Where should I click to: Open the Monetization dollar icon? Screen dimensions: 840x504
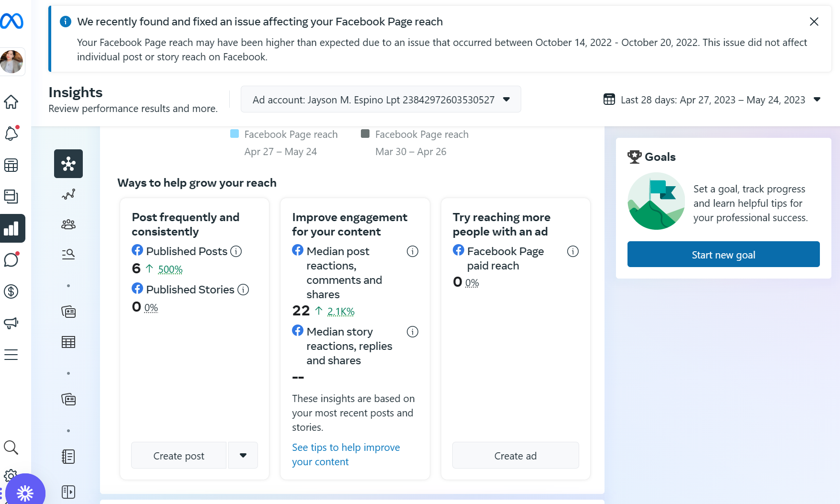coord(11,291)
